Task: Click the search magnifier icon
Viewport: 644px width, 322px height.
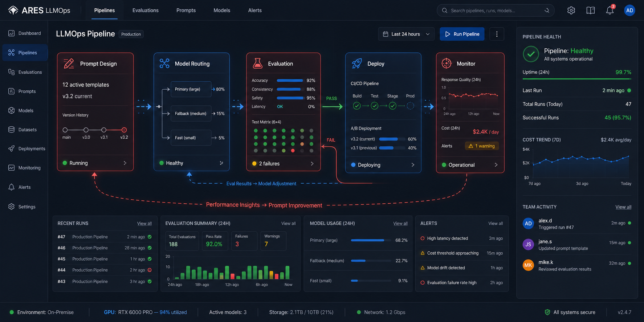Action: (444, 11)
